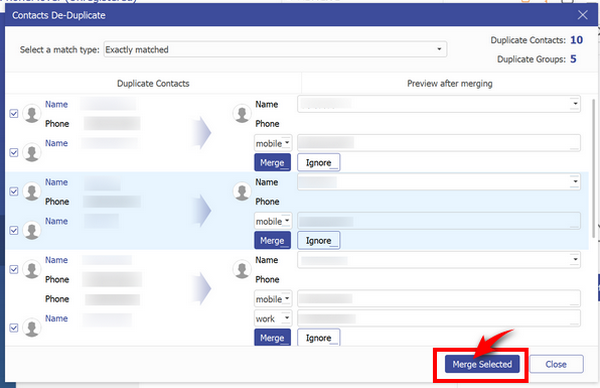Click the 'Contacts De-Duplicate' title text
This screenshot has height=388, width=600.
click(x=59, y=15)
